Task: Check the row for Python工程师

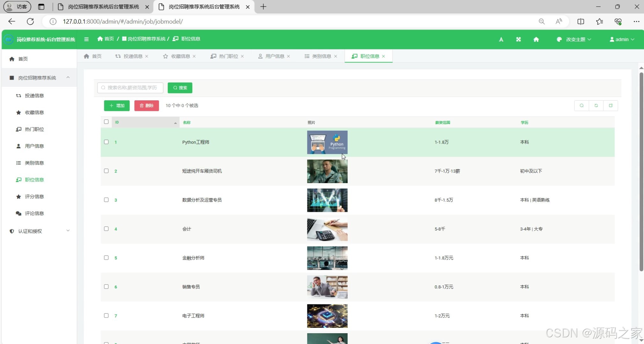Action: click(106, 142)
